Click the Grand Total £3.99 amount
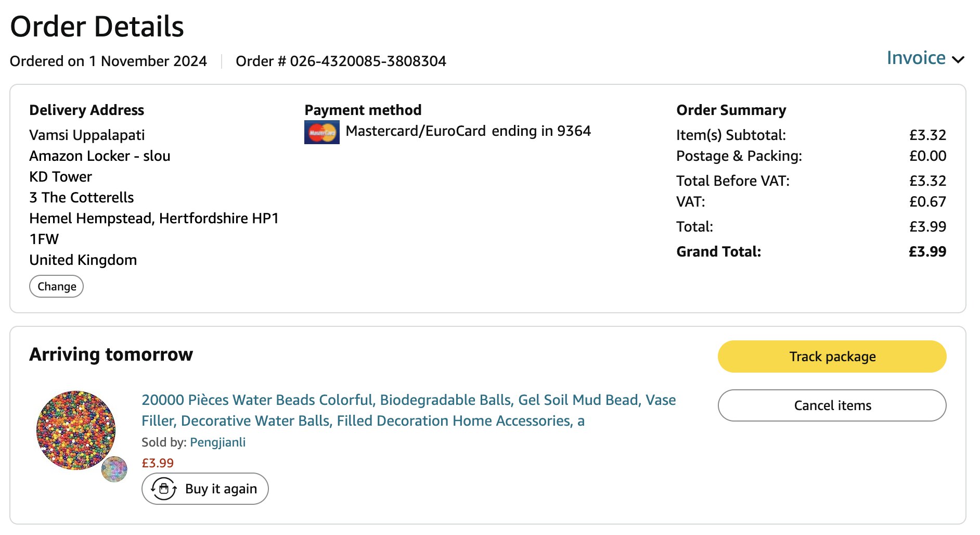The height and width of the screenshot is (535, 980). tap(927, 252)
